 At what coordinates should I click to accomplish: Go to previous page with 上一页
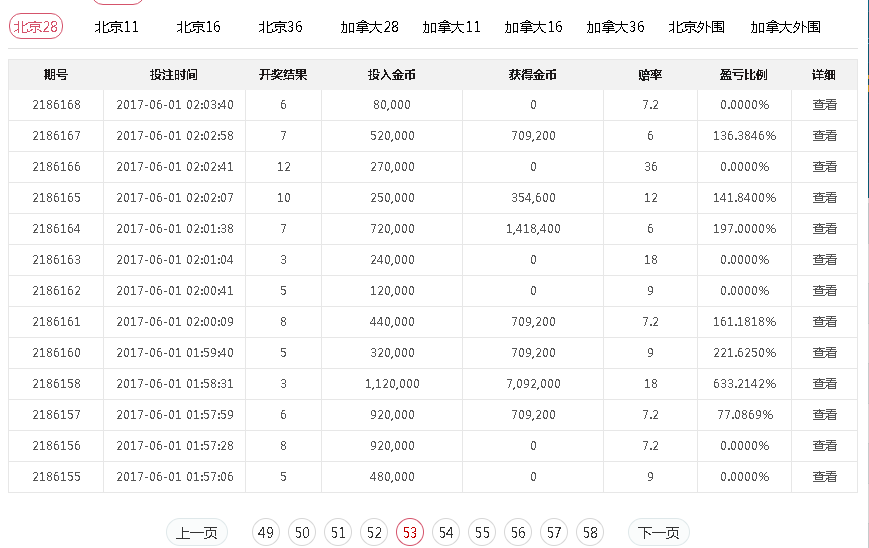tap(197, 533)
